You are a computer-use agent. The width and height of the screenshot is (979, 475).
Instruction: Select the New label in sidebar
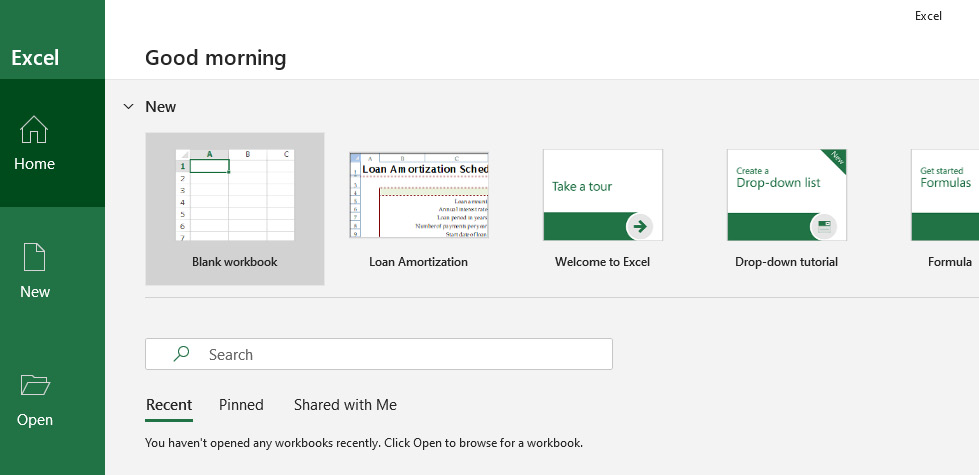(x=35, y=291)
